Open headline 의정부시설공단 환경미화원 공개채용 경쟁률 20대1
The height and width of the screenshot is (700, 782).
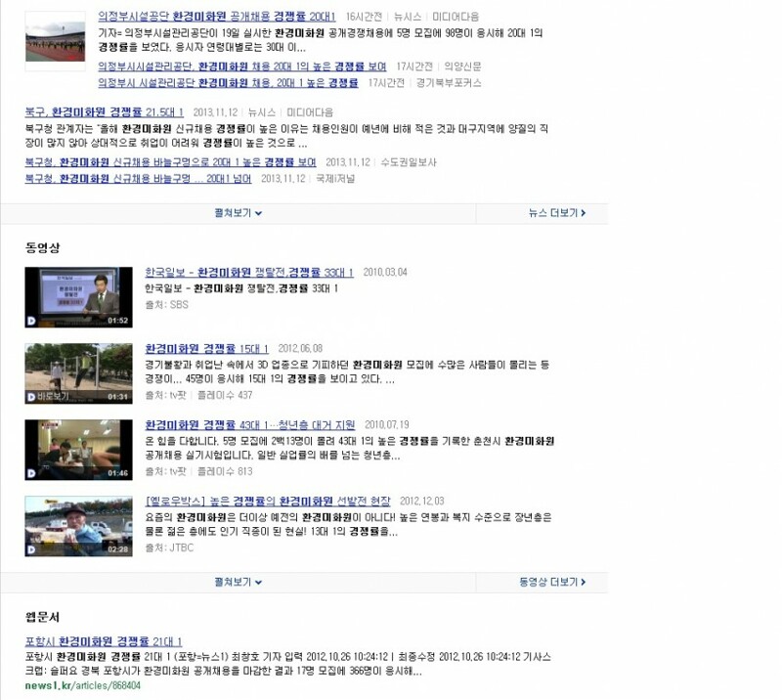click(216, 17)
